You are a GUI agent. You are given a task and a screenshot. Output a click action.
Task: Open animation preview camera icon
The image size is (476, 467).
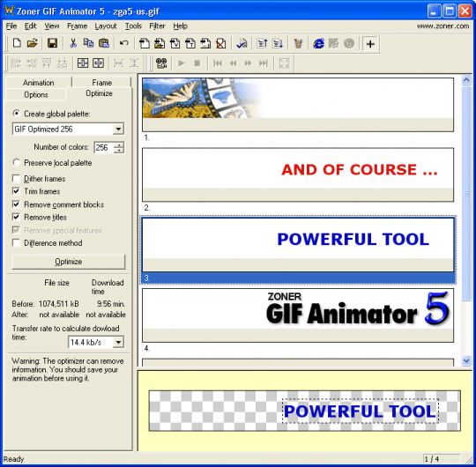(161, 63)
